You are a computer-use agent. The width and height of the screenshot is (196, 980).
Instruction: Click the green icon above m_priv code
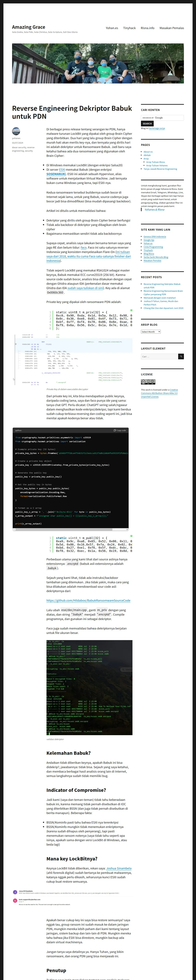(131, 310)
